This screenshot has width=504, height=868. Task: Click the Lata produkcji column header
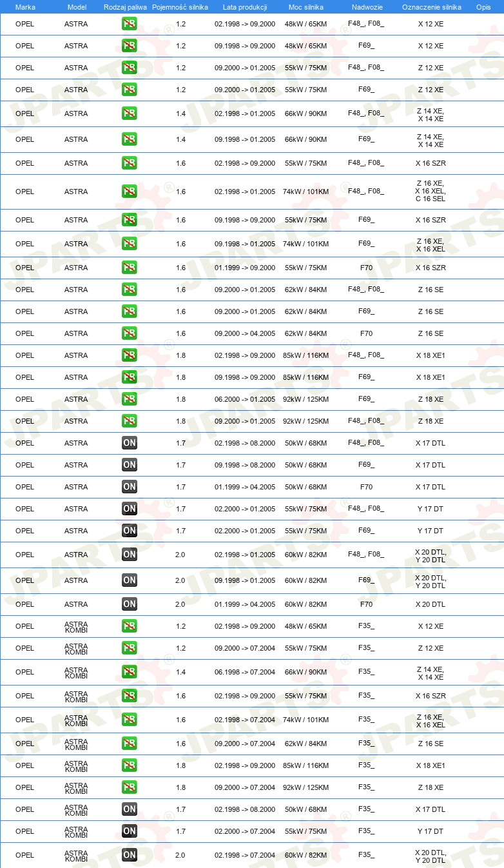pos(245,6)
